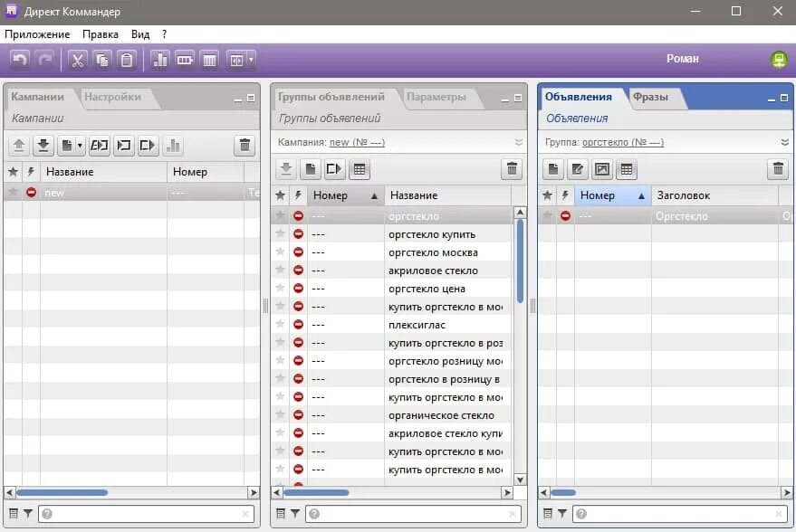Open filter funnel in Кампании search bar
Image resolution: width=796 pixels, height=532 pixels.
click(x=28, y=514)
